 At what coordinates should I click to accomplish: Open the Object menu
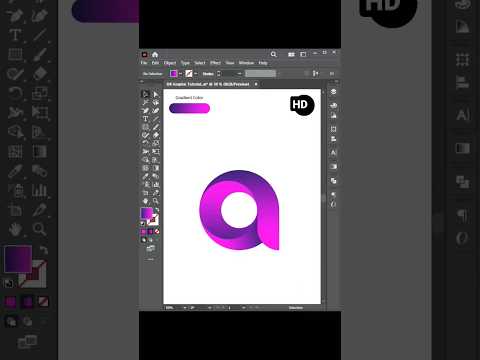[170, 63]
